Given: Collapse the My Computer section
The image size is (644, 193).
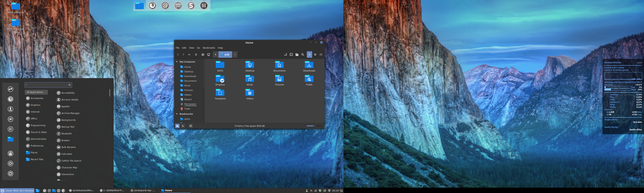Looking at the screenshot, I should coord(177,62).
